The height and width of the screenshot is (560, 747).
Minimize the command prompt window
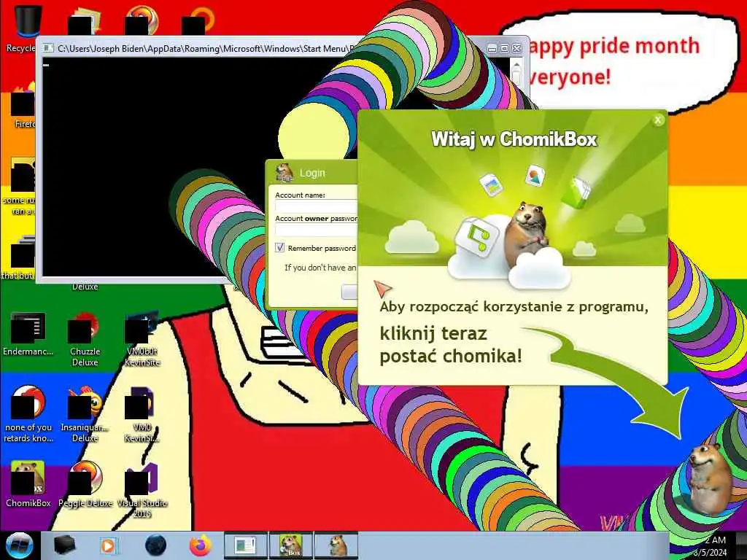tap(492, 49)
